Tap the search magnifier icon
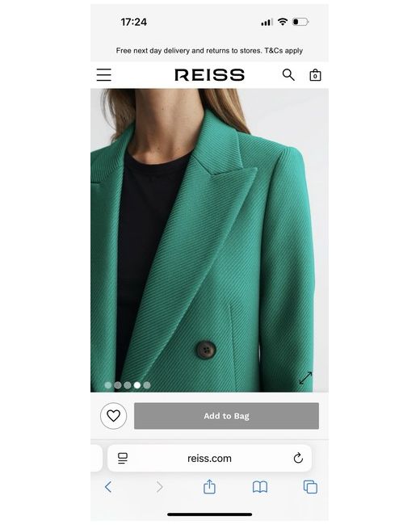Image resolution: width=420 pixels, height=525 pixels. [x=288, y=75]
